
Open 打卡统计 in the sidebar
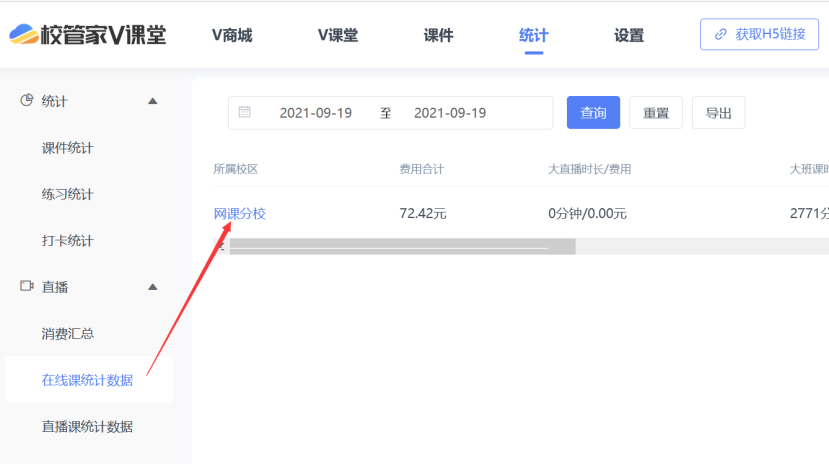(68, 241)
